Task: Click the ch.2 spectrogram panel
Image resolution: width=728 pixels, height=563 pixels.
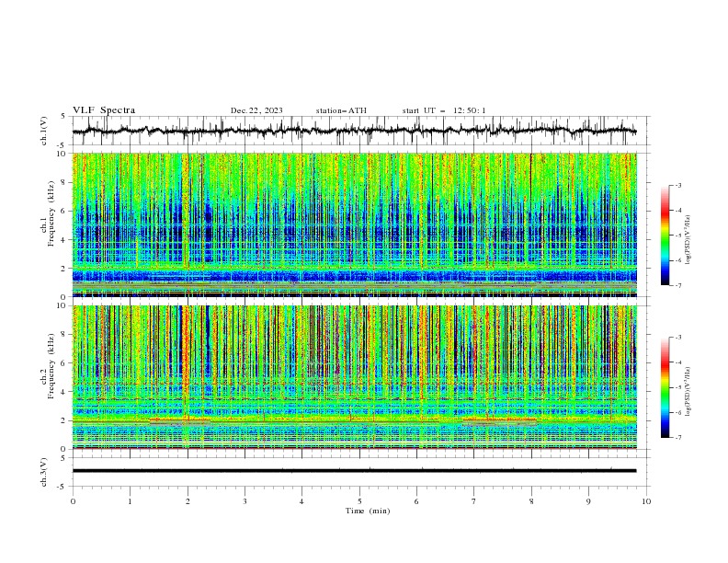Action: coord(355,377)
